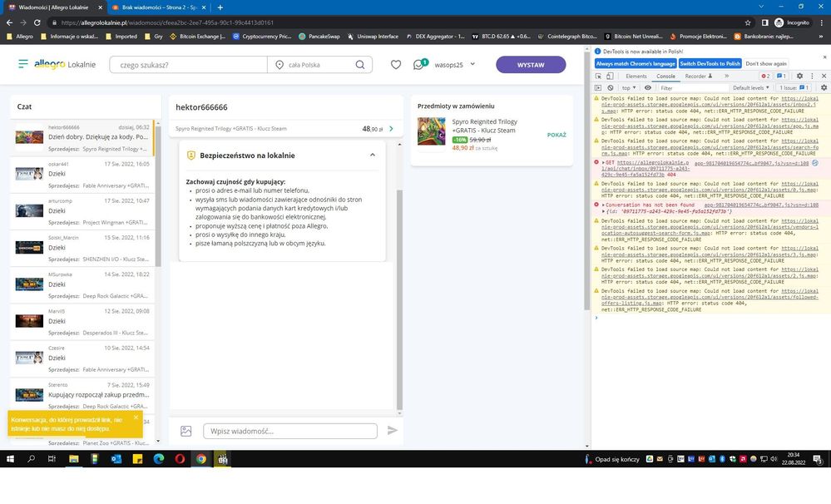
Task: Open the Allegro hamburger menu
Action: click(x=22, y=64)
